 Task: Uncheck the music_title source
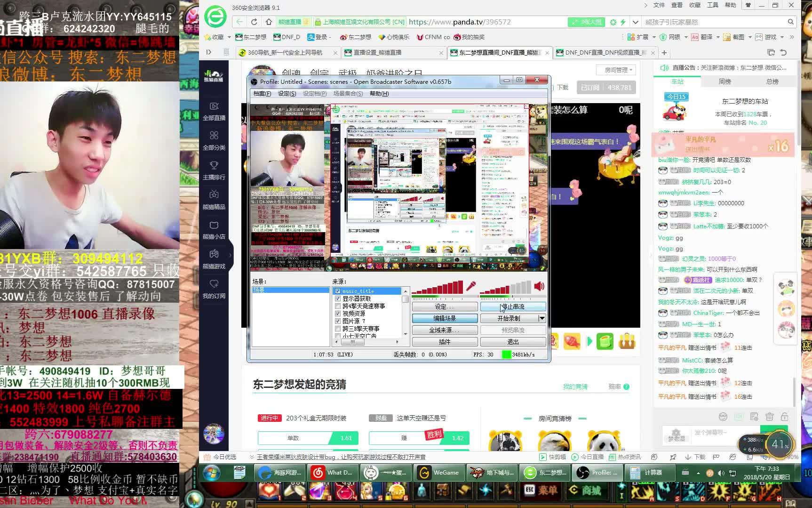click(x=337, y=291)
